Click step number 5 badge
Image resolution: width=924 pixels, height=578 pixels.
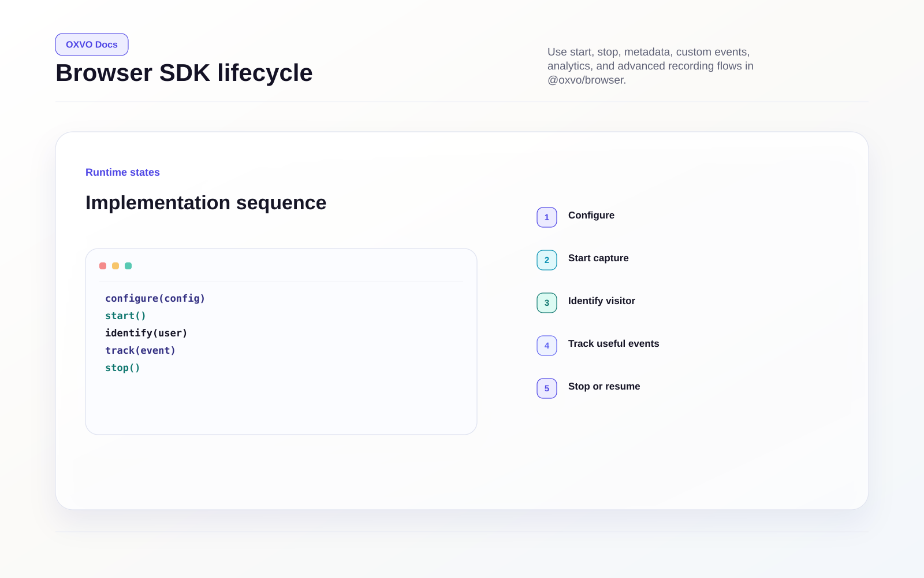click(x=547, y=388)
